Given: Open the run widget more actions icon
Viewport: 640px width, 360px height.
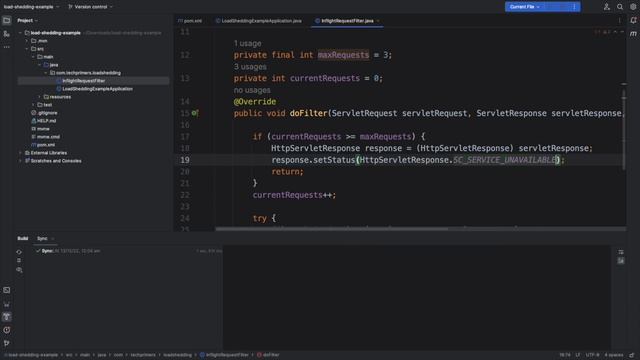Looking at the screenshot, I should [x=574, y=7].
